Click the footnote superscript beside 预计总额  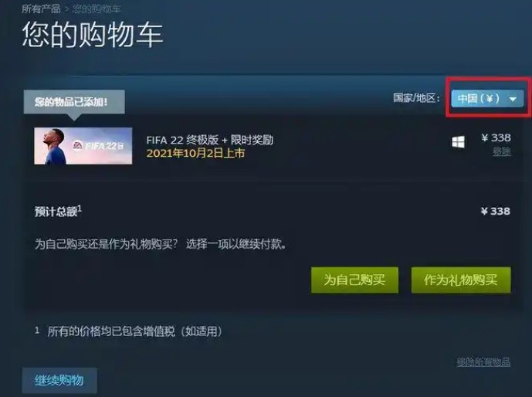click(80, 207)
